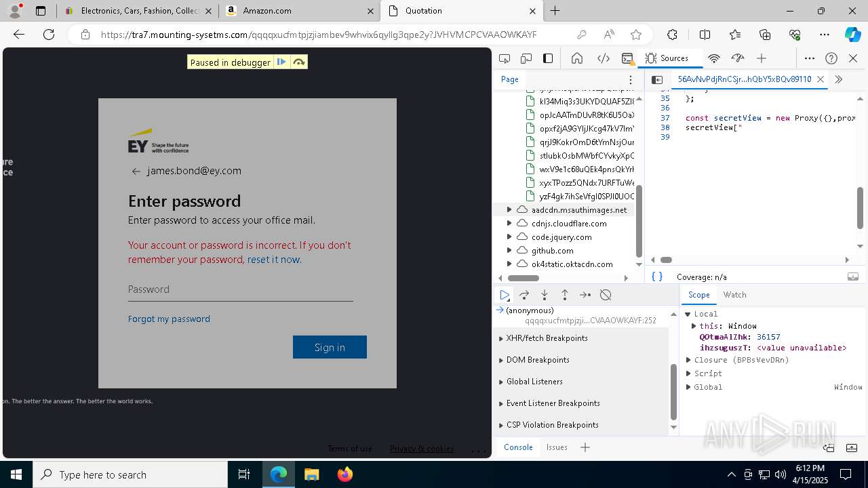Click the Sign in button

(x=330, y=347)
